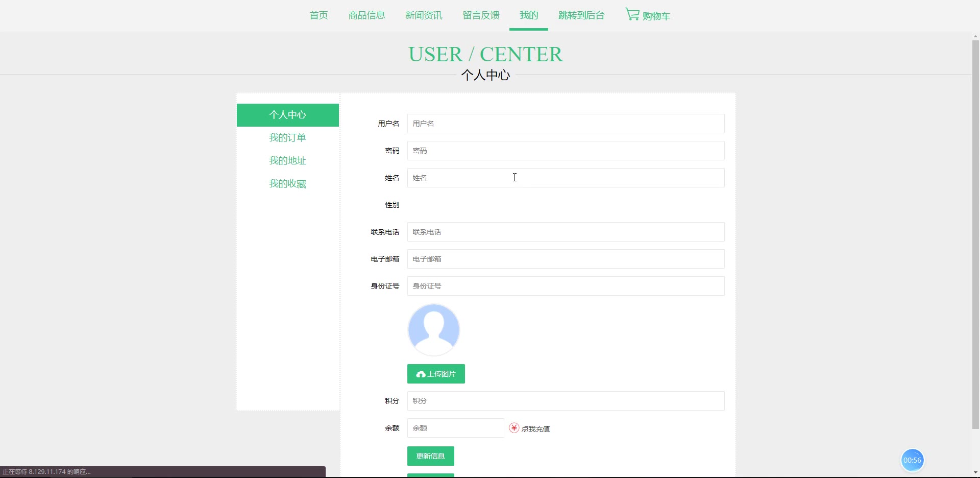Open the 商品信息 navigation item

pos(366,15)
